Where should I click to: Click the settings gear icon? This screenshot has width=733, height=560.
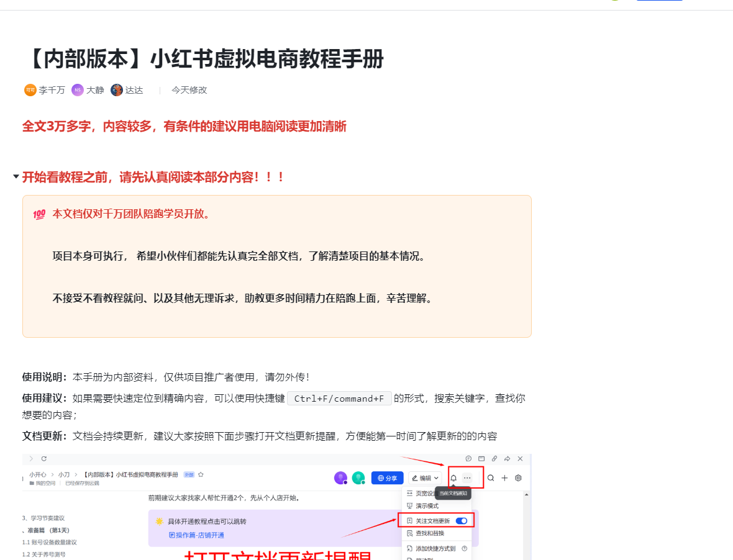[518, 478]
